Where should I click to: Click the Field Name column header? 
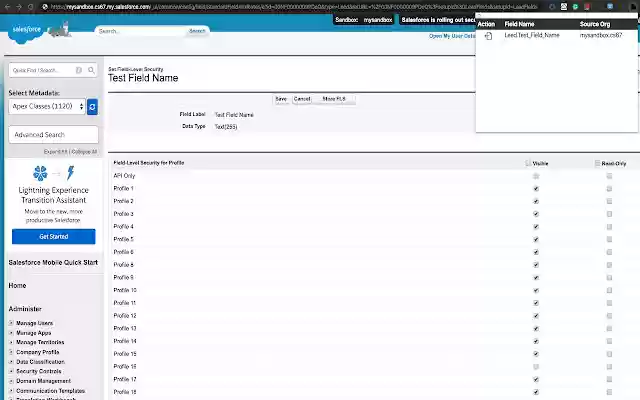519,24
